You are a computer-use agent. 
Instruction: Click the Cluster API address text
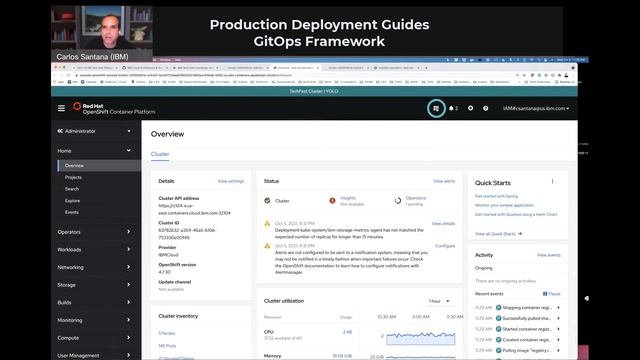pyautogui.click(x=194, y=209)
